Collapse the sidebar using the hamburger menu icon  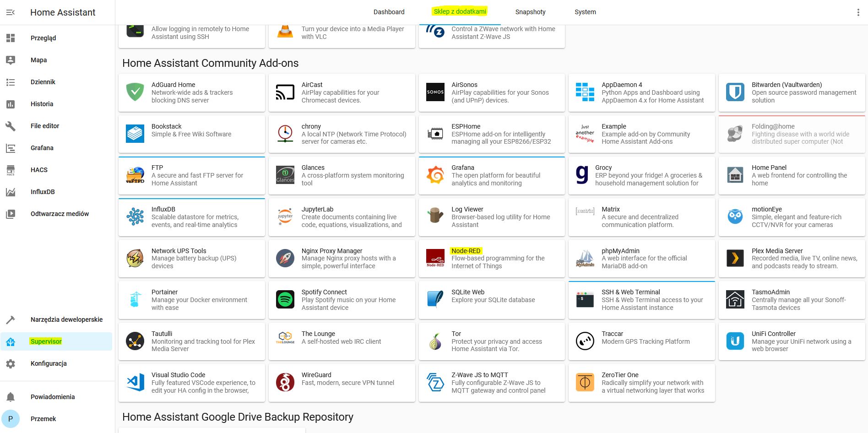tap(11, 12)
